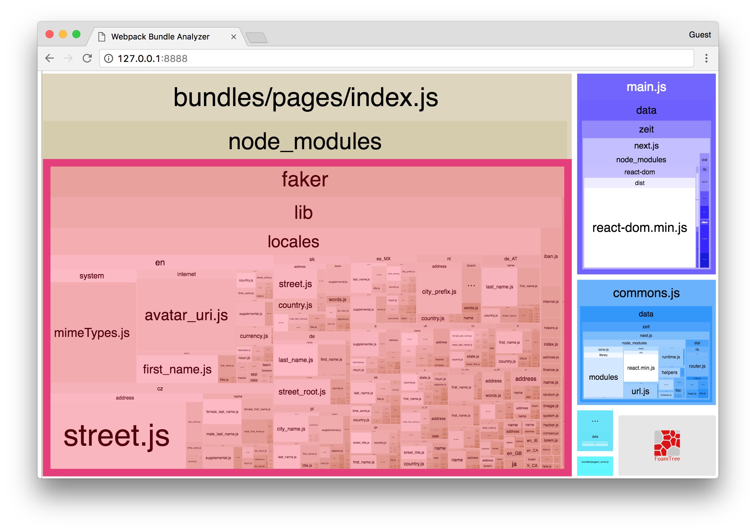
Task: Click the browser forward arrow
Action: pos(68,58)
